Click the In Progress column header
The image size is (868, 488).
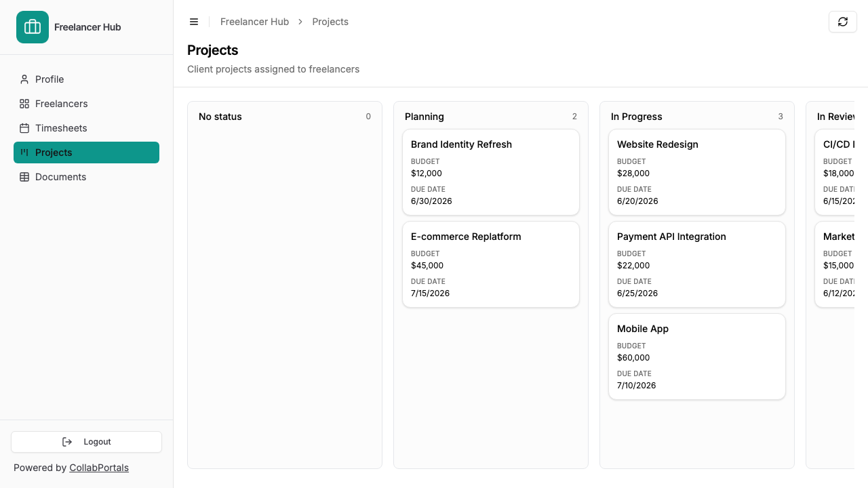click(x=637, y=117)
